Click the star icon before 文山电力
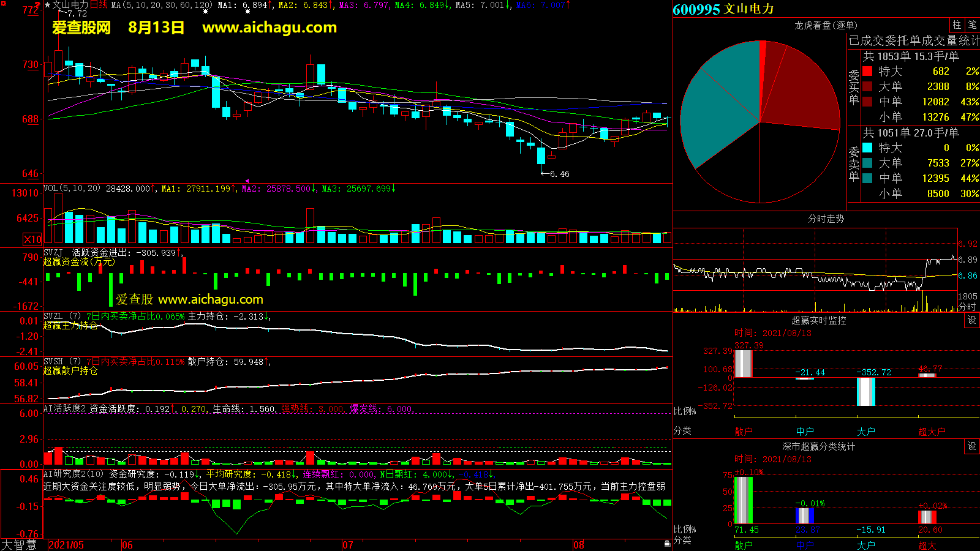The image size is (980, 551). coord(48,5)
